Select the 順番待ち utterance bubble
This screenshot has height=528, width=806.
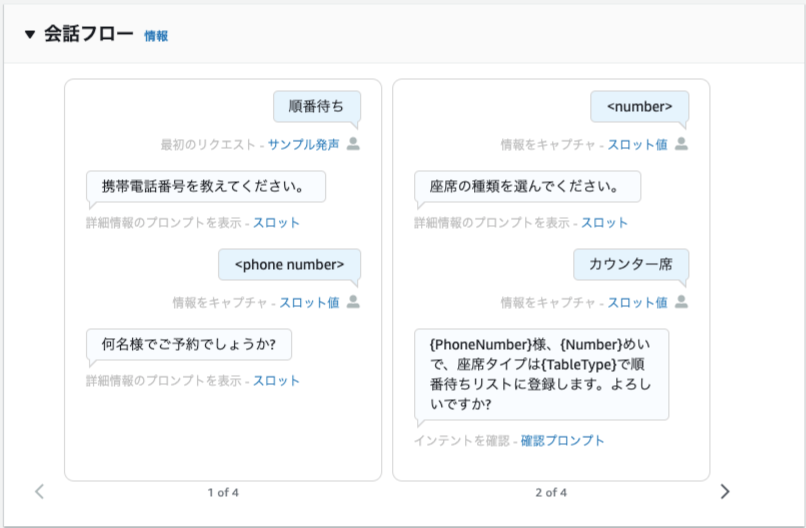317,106
